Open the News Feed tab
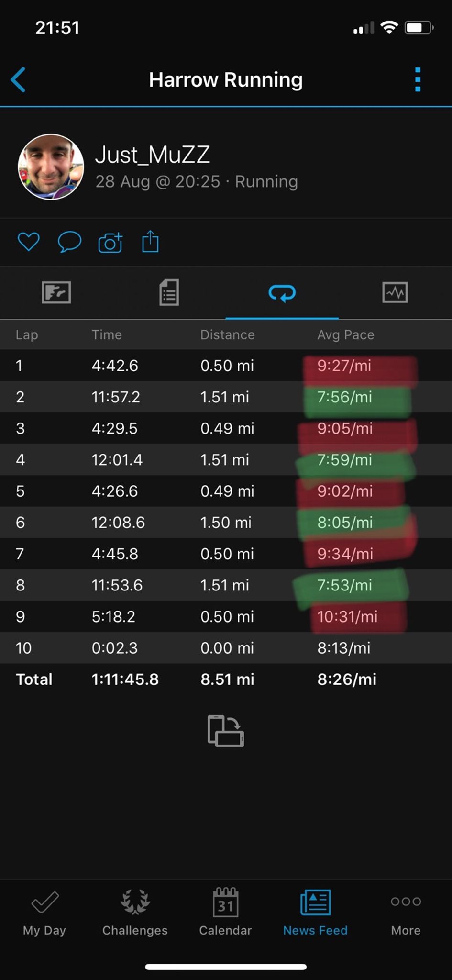452x980 pixels. 315,913
